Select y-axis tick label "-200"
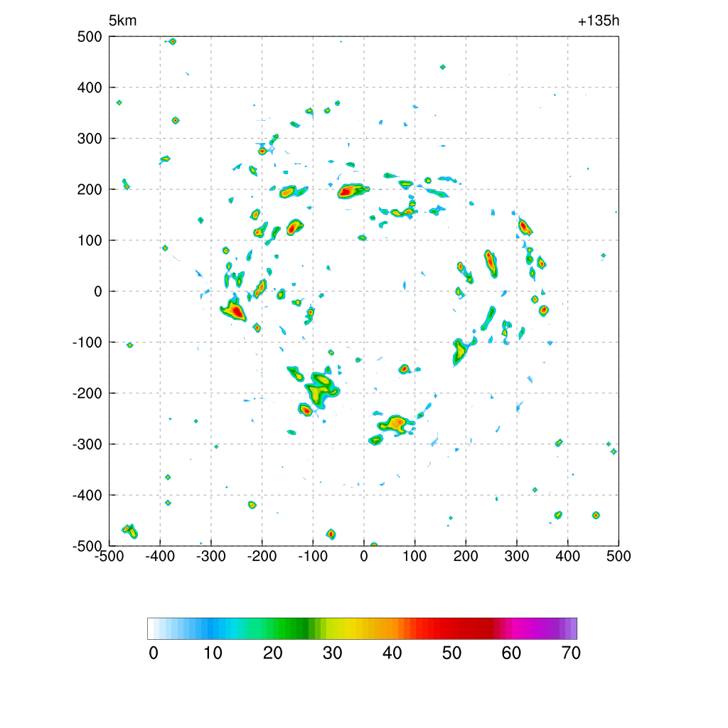 tap(87, 393)
